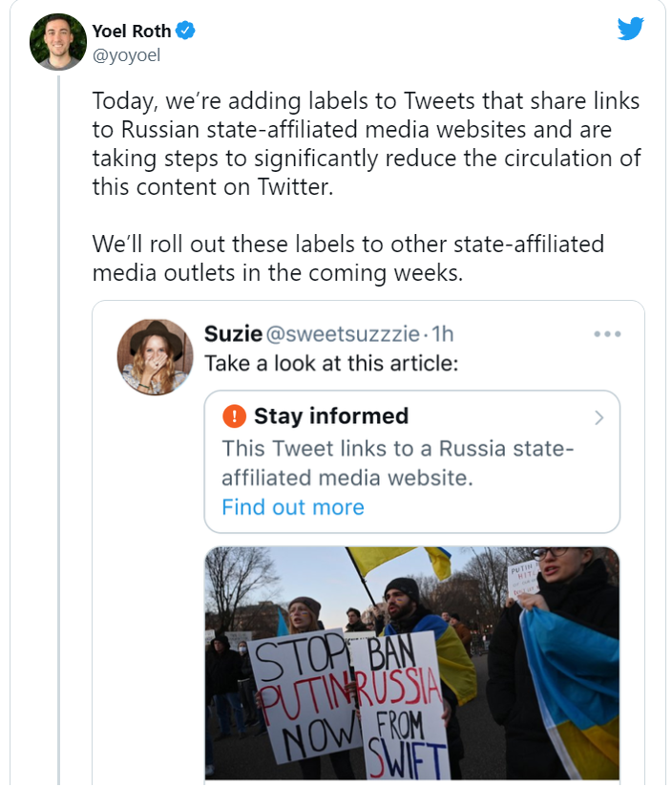This screenshot has height=787, width=672.
Task: Open the @yoyoel handle link
Action: tap(126, 54)
